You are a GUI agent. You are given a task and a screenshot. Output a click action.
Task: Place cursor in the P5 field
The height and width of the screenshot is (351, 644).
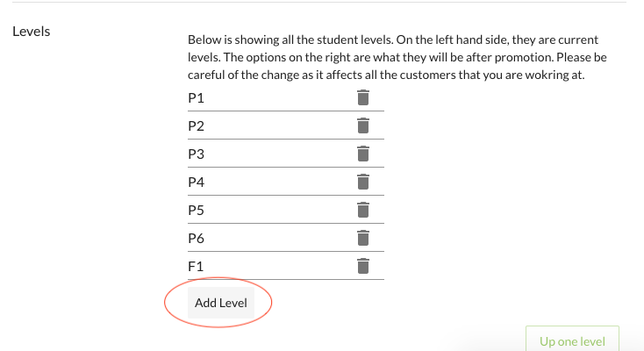(263, 211)
